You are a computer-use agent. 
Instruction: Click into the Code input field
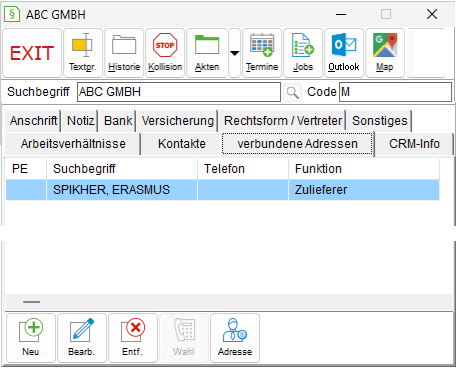(x=395, y=92)
